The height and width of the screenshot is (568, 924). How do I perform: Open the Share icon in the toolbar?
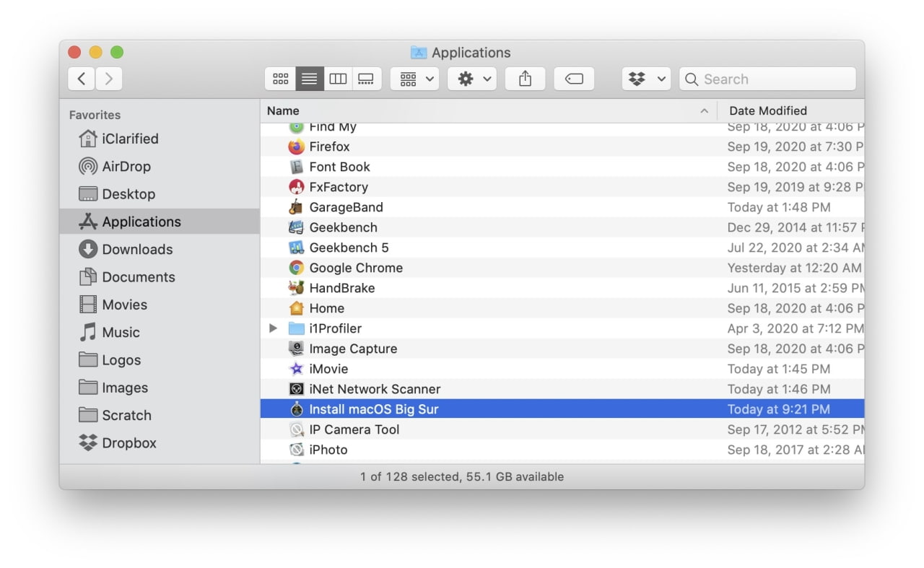click(x=525, y=78)
